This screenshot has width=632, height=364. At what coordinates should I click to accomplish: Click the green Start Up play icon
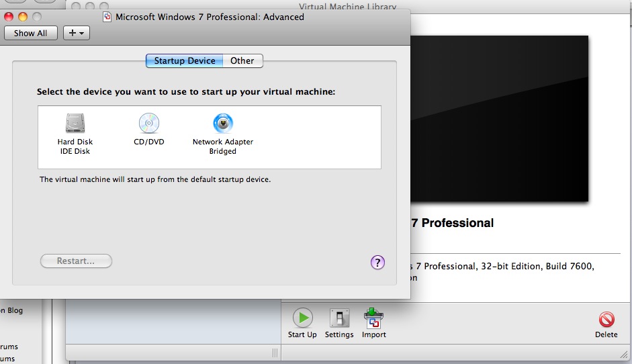click(x=303, y=318)
